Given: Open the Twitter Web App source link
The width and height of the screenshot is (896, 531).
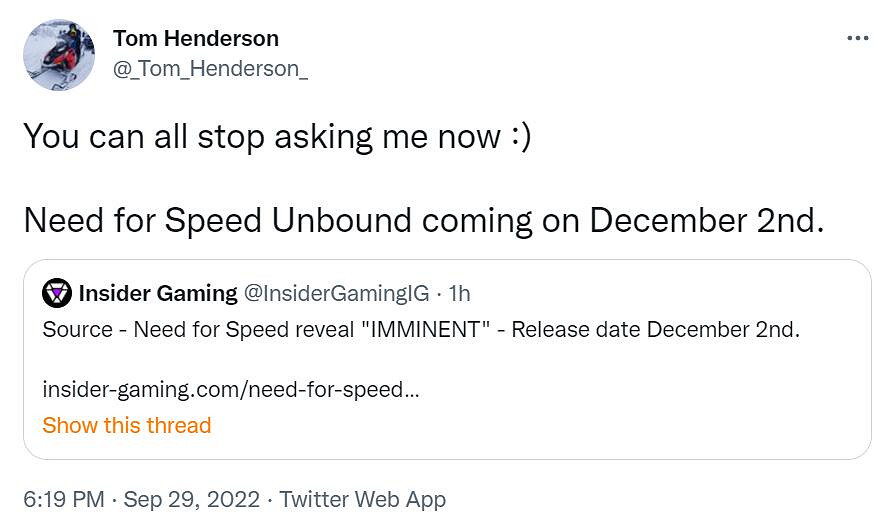Looking at the screenshot, I should [362, 499].
